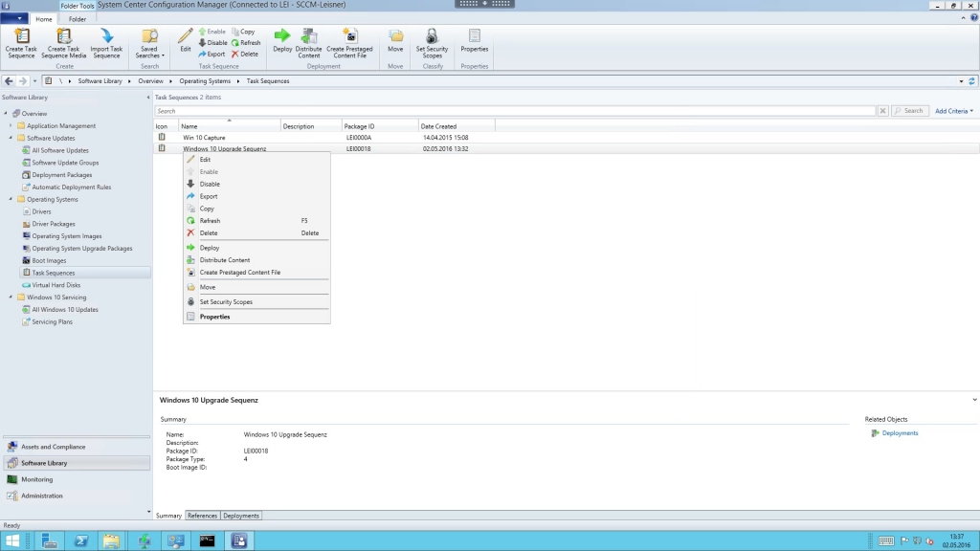Click the Search button
The width and height of the screenshot is (980, 551).
tap(909, 111)
